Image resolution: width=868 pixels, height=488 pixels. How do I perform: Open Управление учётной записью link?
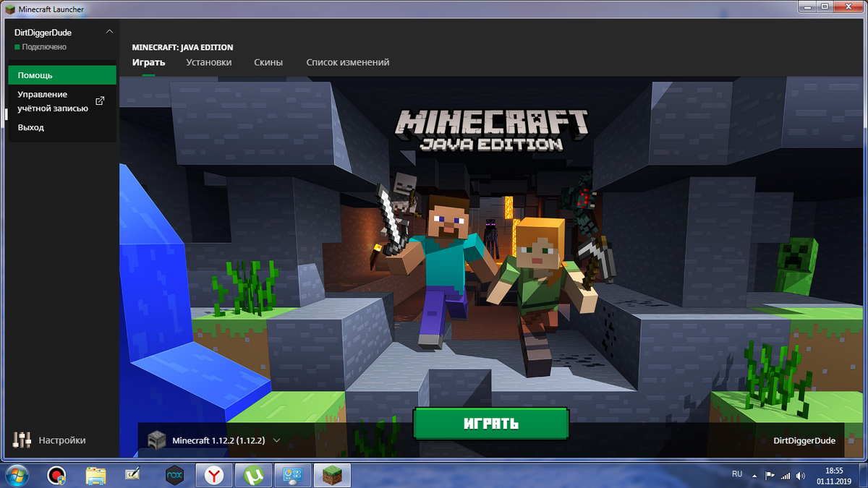53,101
